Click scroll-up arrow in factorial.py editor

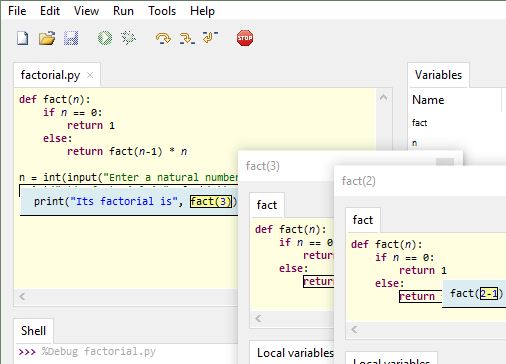pyautogui.click(x=383, y=97)
